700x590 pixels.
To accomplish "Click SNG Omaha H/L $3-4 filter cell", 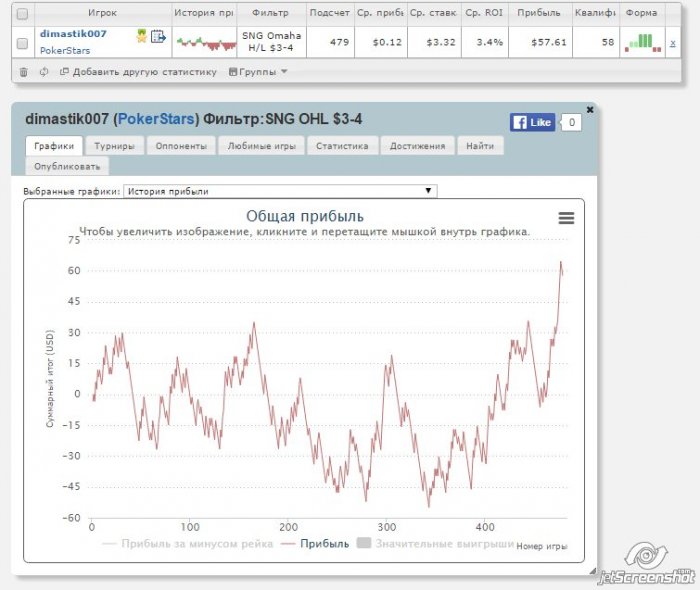I will 271,42.
